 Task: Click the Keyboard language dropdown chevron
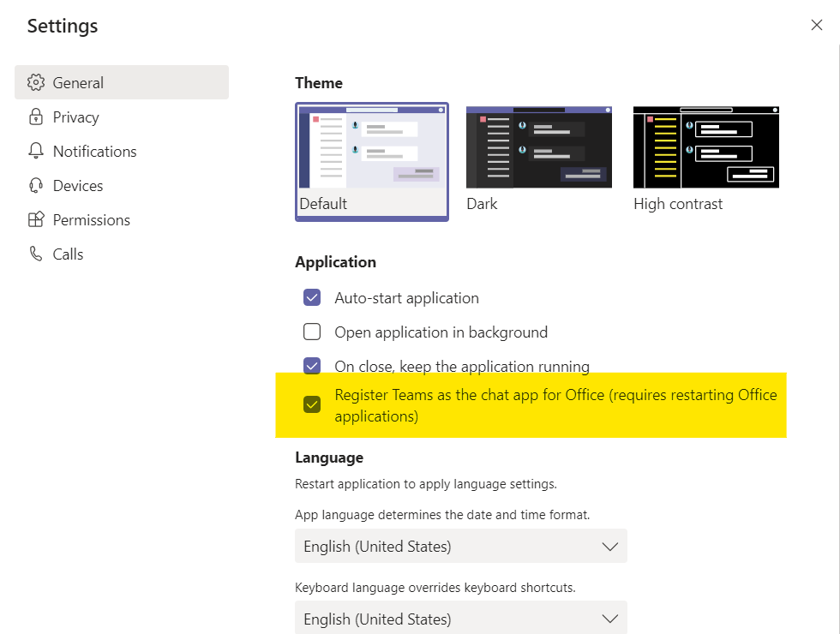pos(609,619)
